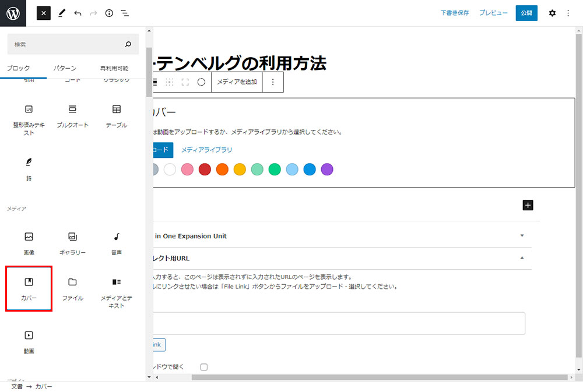Close the block inserter panel

pyautogui.click(x=44, y=13)
